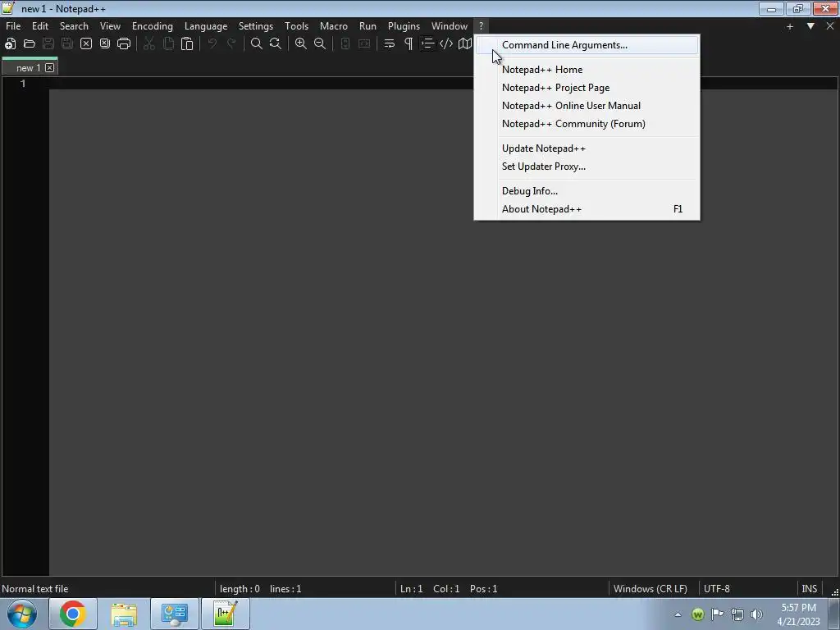The height and width of the screenshot is (630, 840).
Task: Click the New file toolbar icon
Action: (x=10, y=44)
